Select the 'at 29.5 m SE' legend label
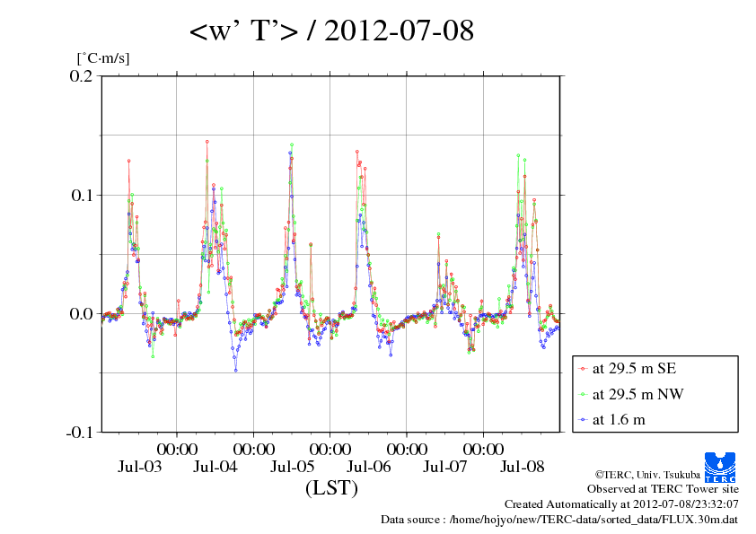This screenshot has height=534, width=756. [634, 369]
